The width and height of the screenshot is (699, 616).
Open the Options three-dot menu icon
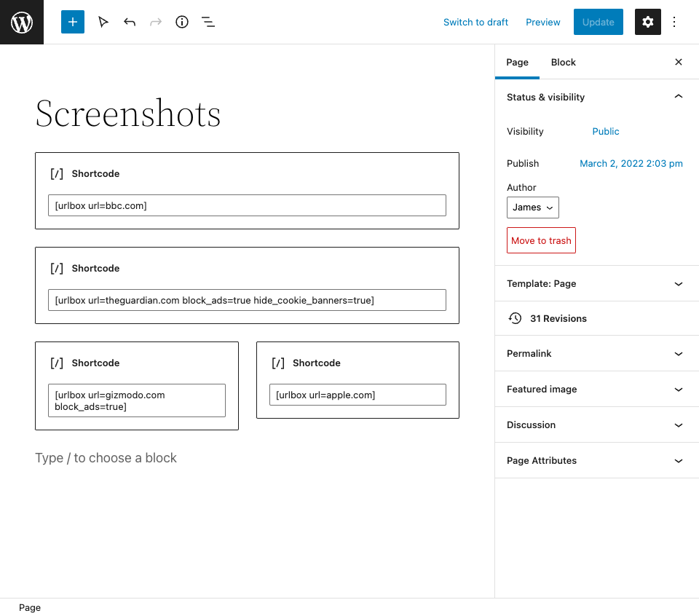(x=674, y=22)
